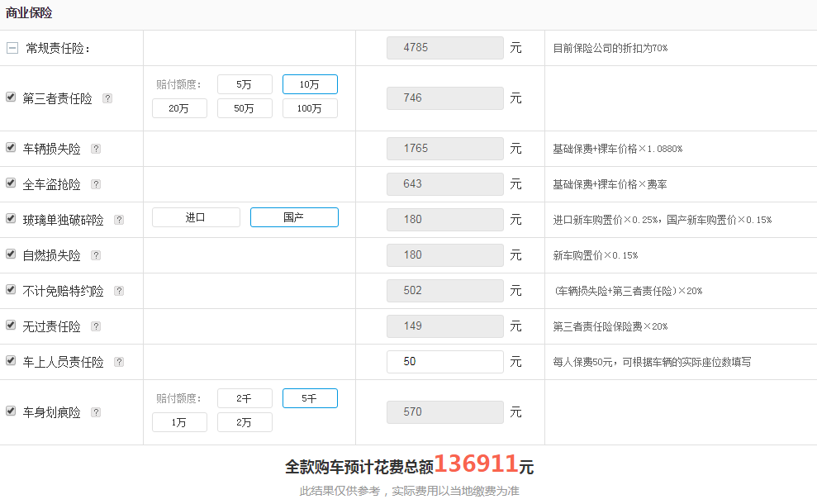
Task: Click the 自燃损失险 premium field 180
Action: (x=445, y=254)
